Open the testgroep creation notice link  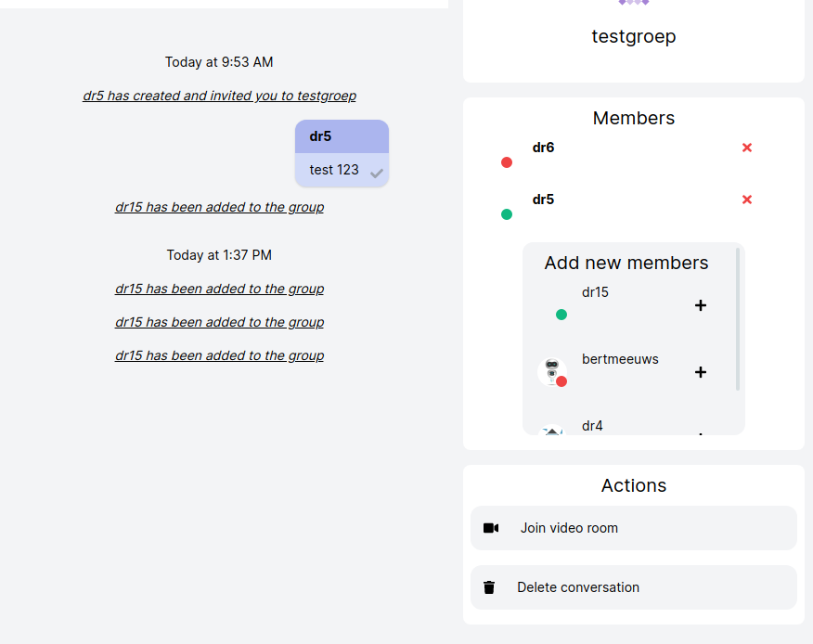[219, 96]
